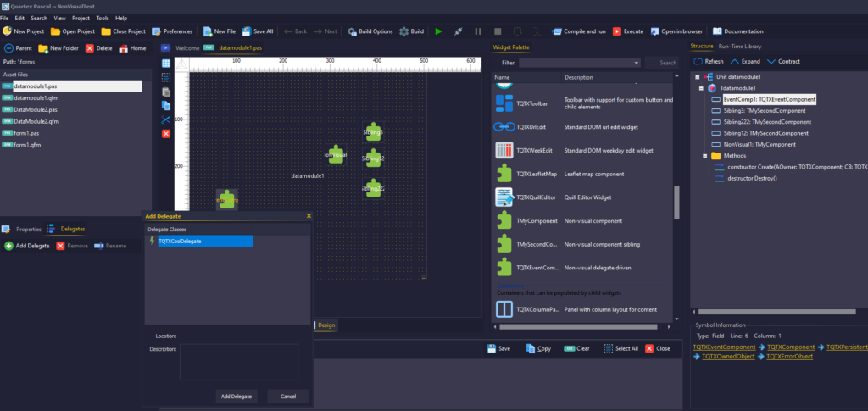Click the scissors cut icon beside the designer
Viewport: 868px width, 411px height.
[x=166, y=119]
